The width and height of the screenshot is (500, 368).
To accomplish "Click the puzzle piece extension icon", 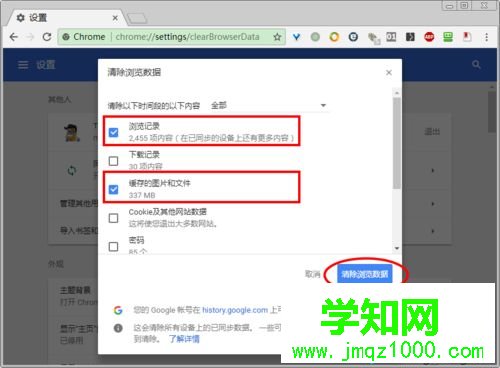I will point(373,38).
